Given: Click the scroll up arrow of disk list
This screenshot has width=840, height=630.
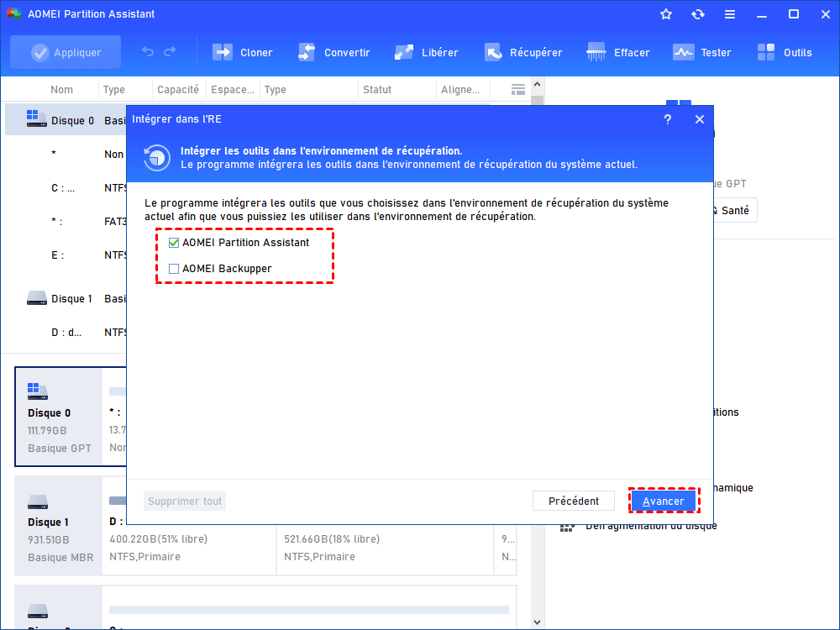Looking at the screenshot, I should click(x=538, y=85).
